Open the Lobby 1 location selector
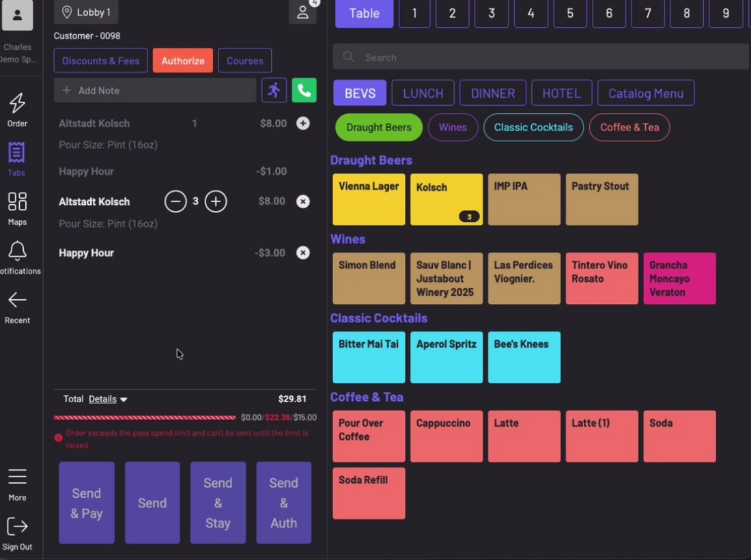The height and width of the screenshot is (560, 751). (86, 12)
